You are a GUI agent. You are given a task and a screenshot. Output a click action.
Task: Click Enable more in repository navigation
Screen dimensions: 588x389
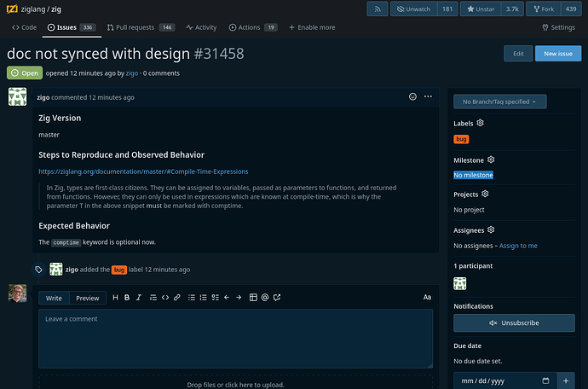[312, 27]
